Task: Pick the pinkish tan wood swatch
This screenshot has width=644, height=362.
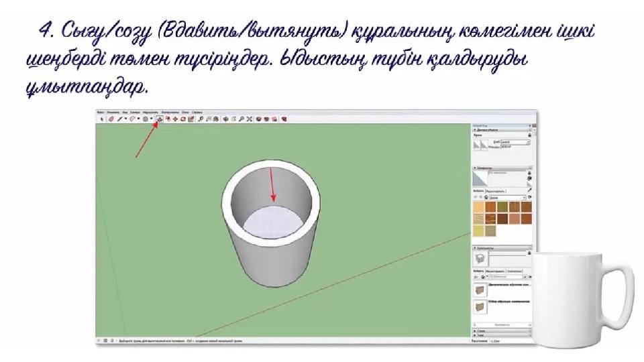Action: click(515, 220)
